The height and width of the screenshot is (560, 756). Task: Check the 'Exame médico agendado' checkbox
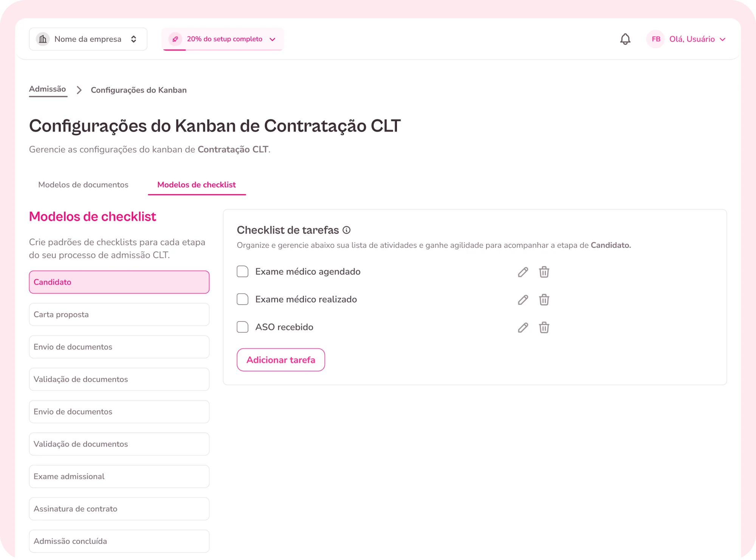[x=243, y=272]
